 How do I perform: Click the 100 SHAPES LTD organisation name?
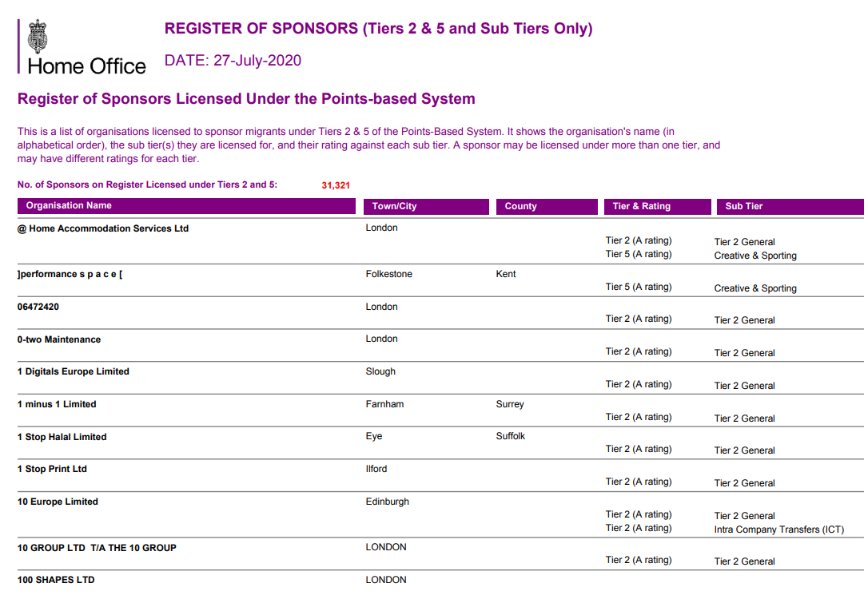(x=56, y=580)
